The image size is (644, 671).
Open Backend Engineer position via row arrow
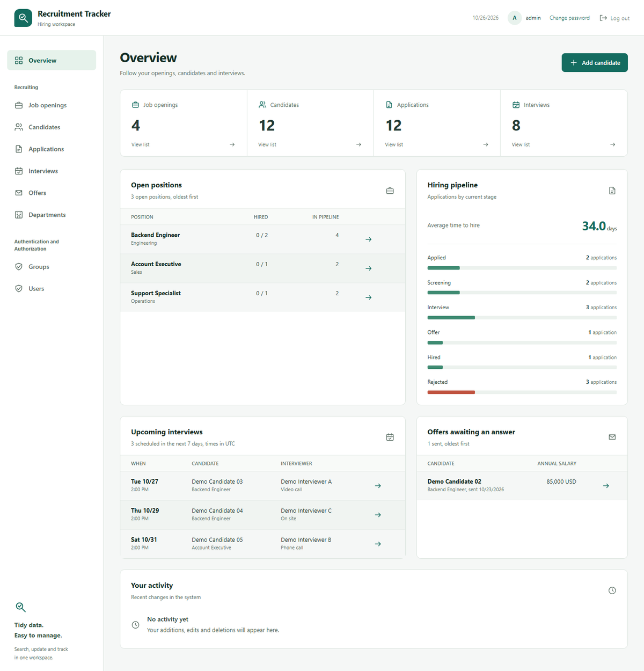pyautogui.click(x=369, y=239)
